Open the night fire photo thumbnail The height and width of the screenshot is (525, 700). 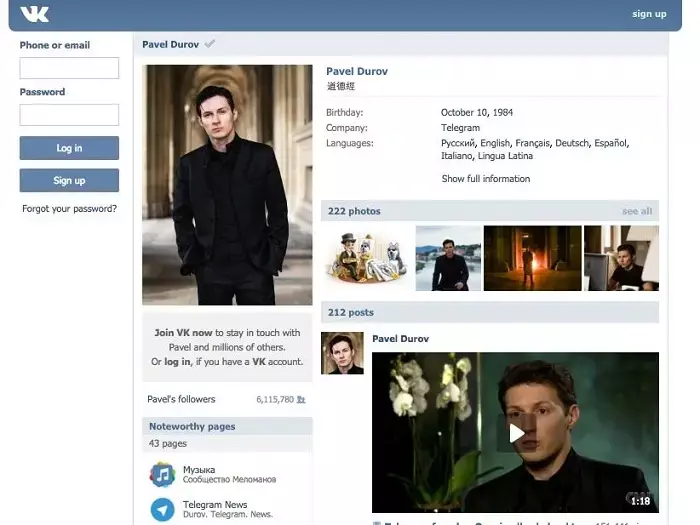coord(532,258)
